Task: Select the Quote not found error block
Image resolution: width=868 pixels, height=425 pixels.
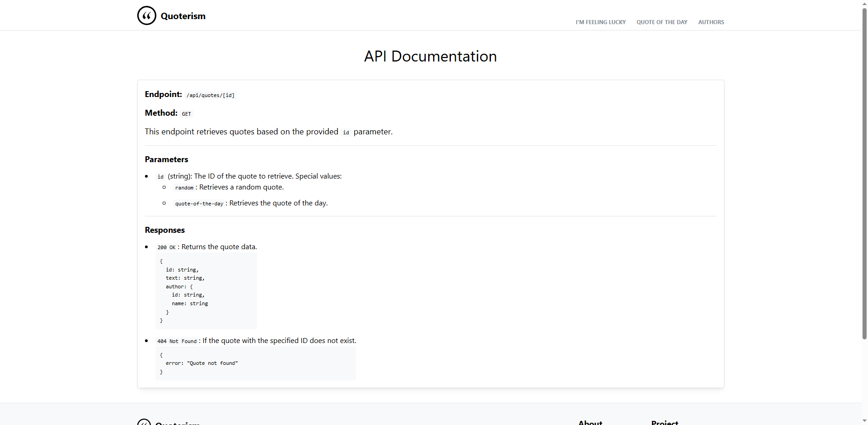Action: (255, 363)
